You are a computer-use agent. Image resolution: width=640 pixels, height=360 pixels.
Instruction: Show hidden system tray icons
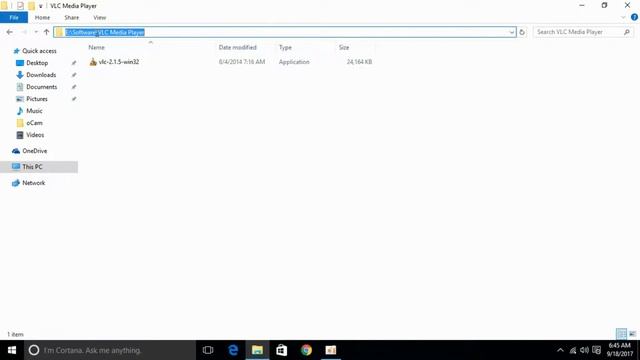(560, 350)
